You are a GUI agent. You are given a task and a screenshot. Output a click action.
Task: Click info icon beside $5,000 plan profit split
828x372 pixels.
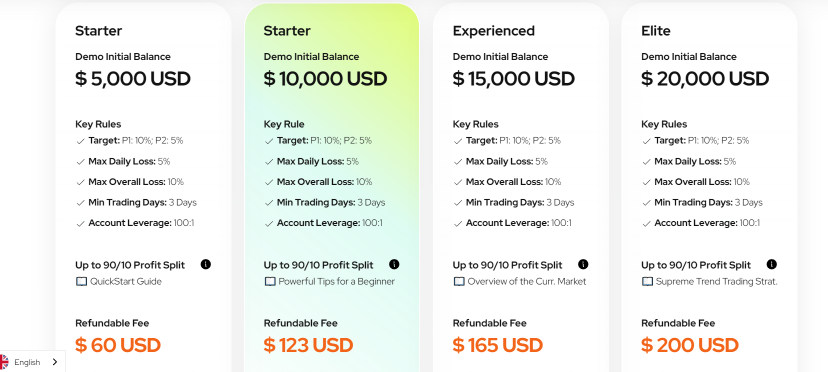tap(205, 264)
